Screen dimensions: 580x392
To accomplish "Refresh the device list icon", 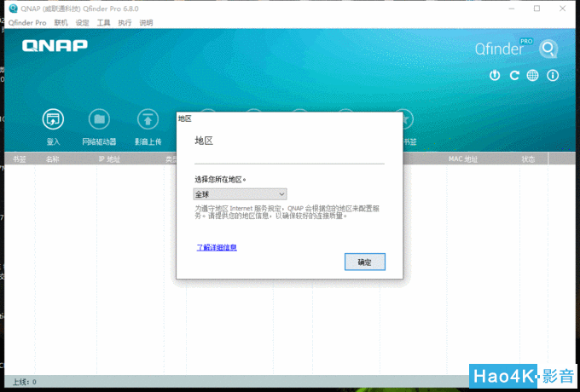I will click(514, 76).
